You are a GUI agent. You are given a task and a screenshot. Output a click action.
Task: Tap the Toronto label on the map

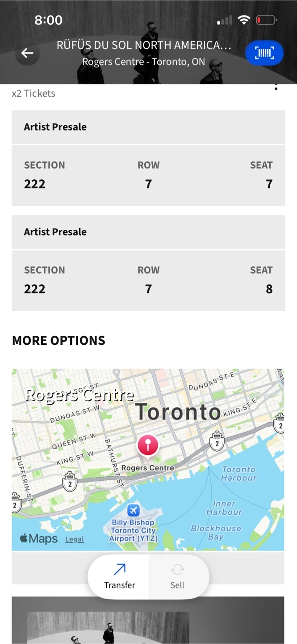click(178, 411)
